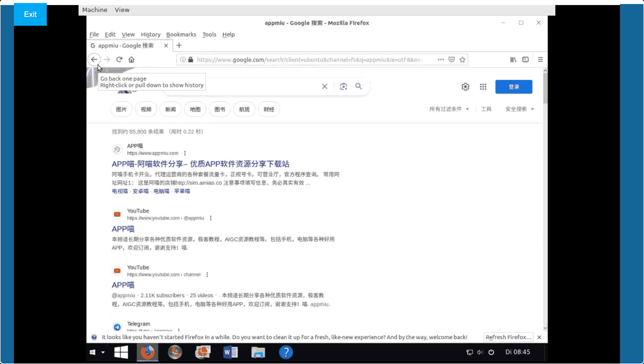The height and width of the screenshot is (364, 644).
Task: Open the Tools menu
Action: point(209,34)
